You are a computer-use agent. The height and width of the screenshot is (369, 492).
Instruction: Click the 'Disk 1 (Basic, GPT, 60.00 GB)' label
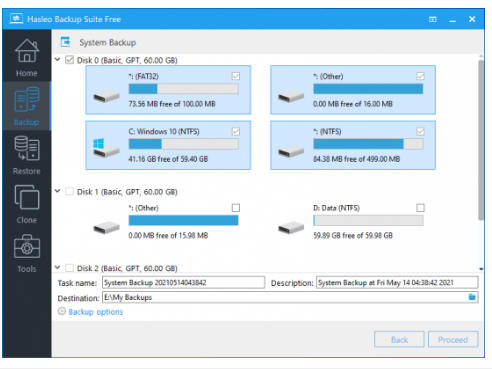pyautogui.click(x=127, y=192)
